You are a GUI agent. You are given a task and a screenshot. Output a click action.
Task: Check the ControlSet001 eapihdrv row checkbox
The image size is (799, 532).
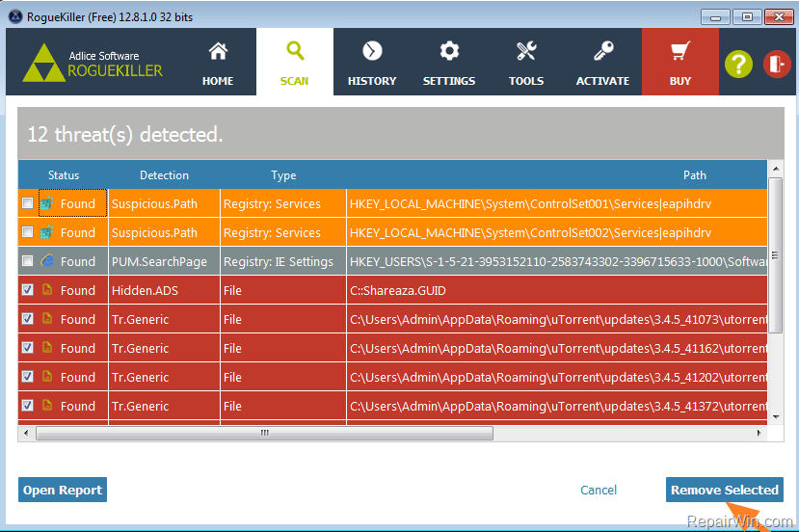tap(28, 203)
